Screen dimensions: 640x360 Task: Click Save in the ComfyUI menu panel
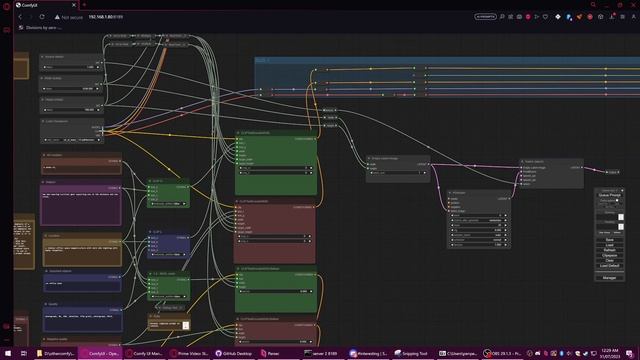609,240
